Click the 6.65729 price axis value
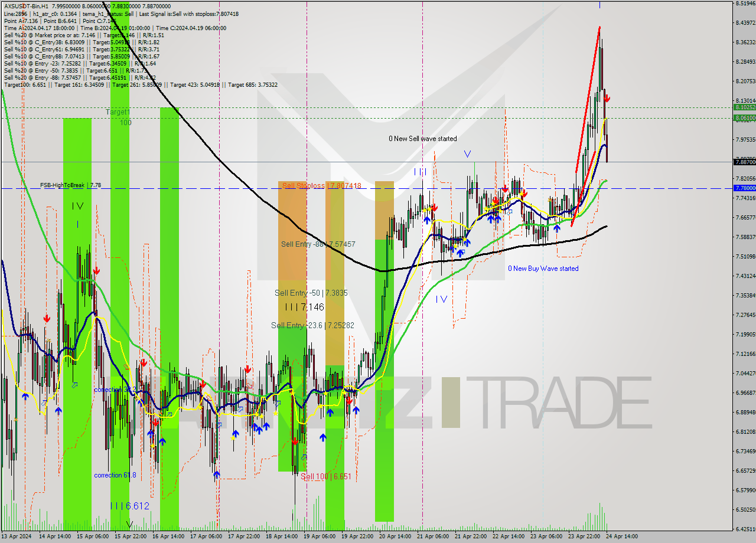This screenshot has width=756, height=543. 745,470
